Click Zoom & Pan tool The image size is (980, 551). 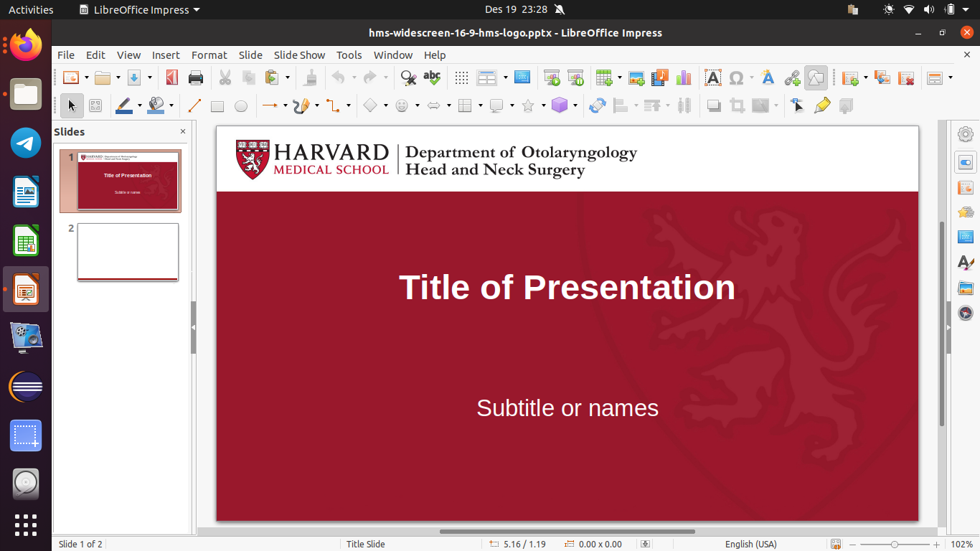coord(95,106)
